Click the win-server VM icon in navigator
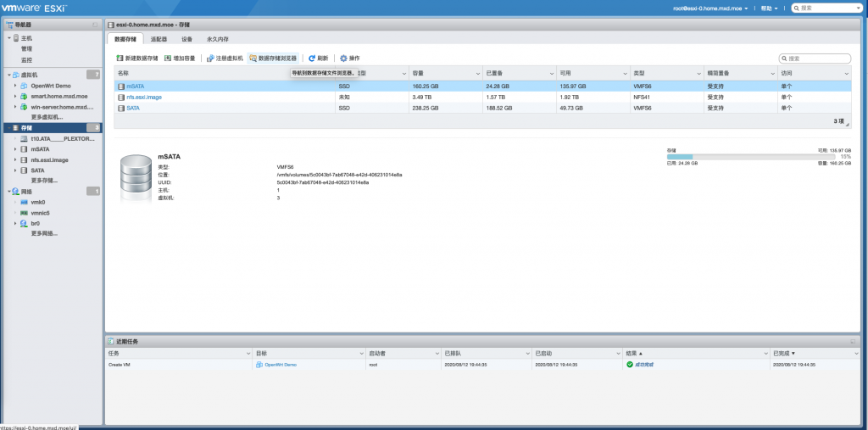868x430 pixels. [x=24, y=107]
